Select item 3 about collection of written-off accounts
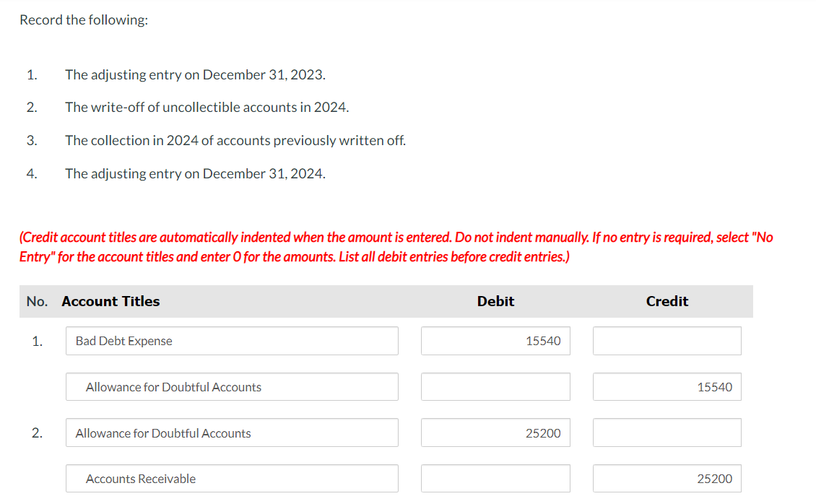816x504 pixels. pos(235,140)
